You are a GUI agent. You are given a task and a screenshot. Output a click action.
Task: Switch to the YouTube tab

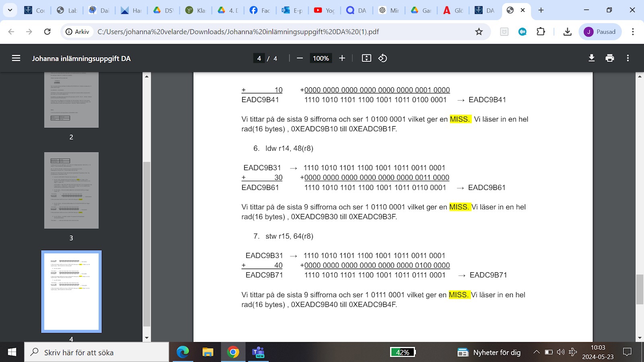tap(324, 10)
